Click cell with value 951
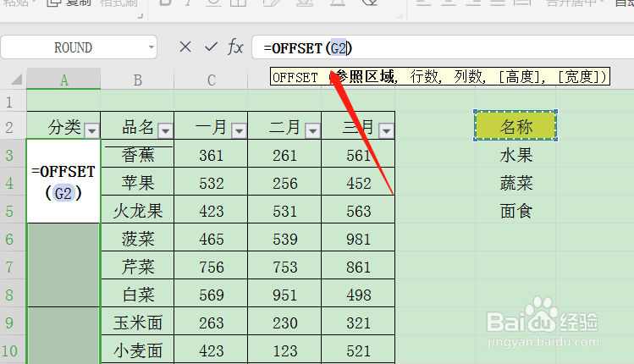Viewport: 634px width, 364px height. tap(284, 294)
